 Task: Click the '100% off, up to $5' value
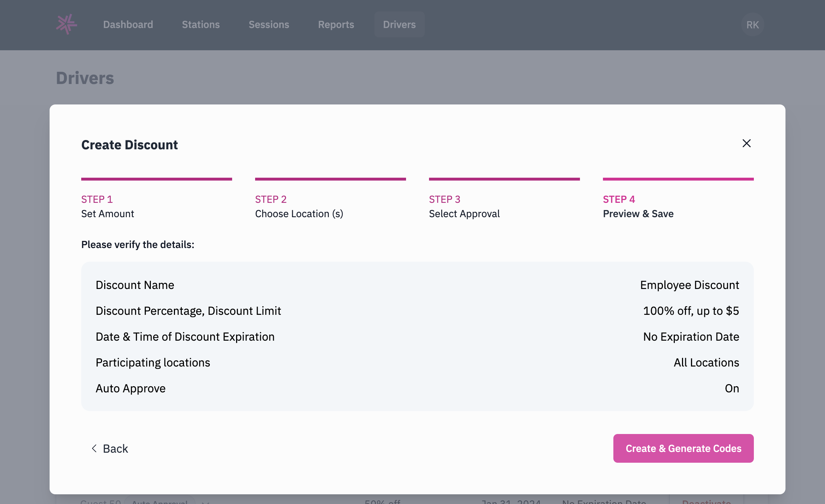click(691, 311)
